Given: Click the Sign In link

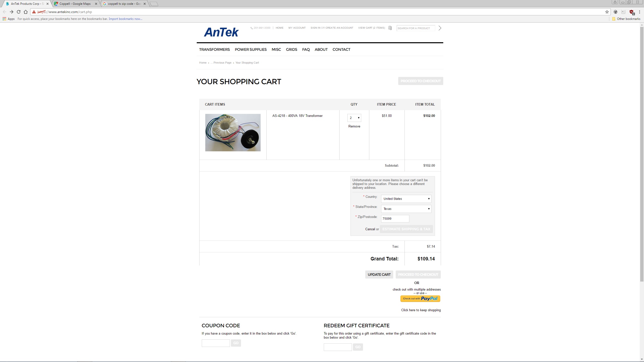Looking at the screenshot, I should 315,28.
